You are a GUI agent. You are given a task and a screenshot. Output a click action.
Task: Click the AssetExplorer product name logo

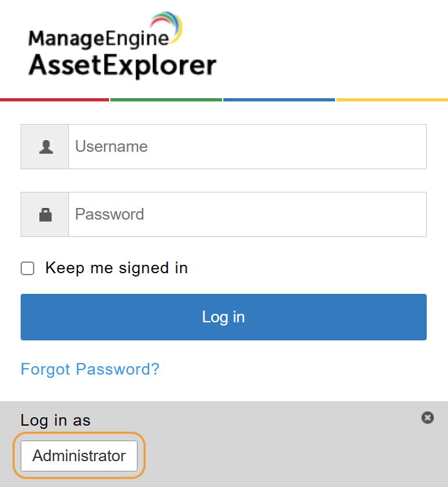(x=123, y=65)
